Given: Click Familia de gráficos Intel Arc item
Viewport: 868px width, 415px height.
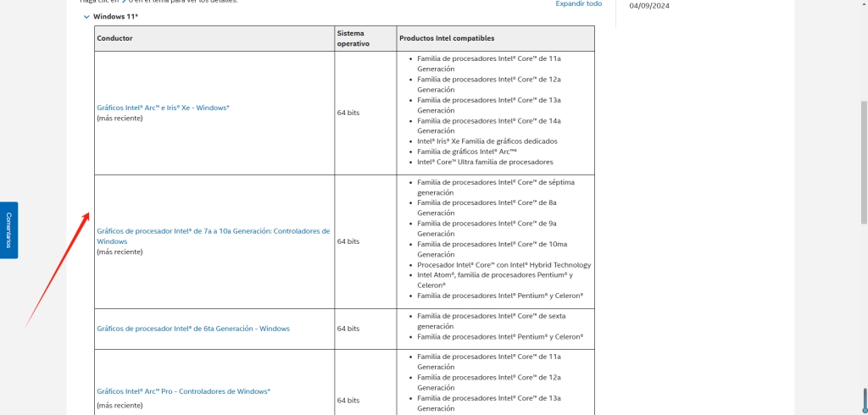Looking at the screenshot, I should pyautogui.click(x=467, y=152).
